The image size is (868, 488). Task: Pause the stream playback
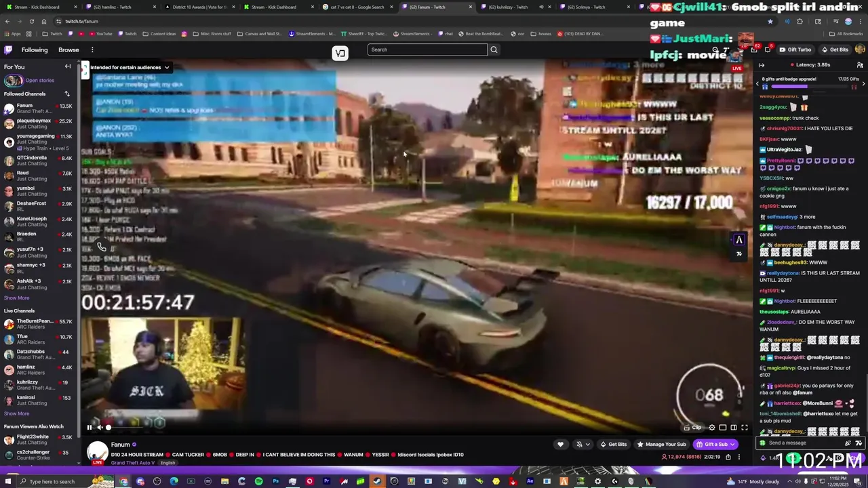coord(89,428)
